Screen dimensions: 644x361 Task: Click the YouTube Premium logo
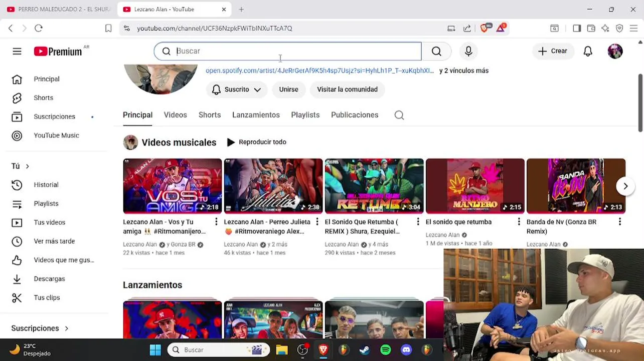click(x=58, y=51)
